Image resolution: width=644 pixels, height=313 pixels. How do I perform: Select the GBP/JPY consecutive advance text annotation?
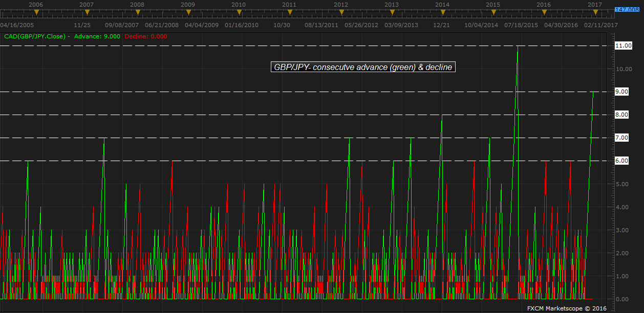362,67
